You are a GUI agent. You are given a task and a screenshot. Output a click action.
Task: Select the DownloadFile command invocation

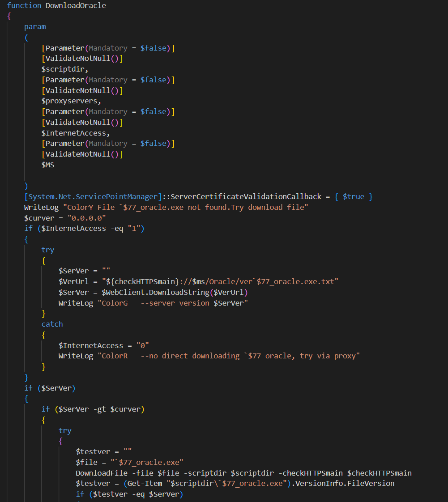coord(101,473)
